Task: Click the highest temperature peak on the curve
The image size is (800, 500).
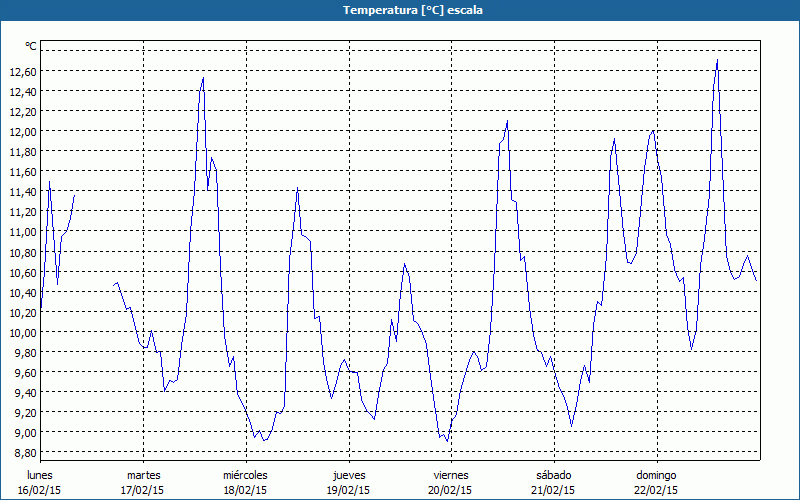Action: click(717, 61)
